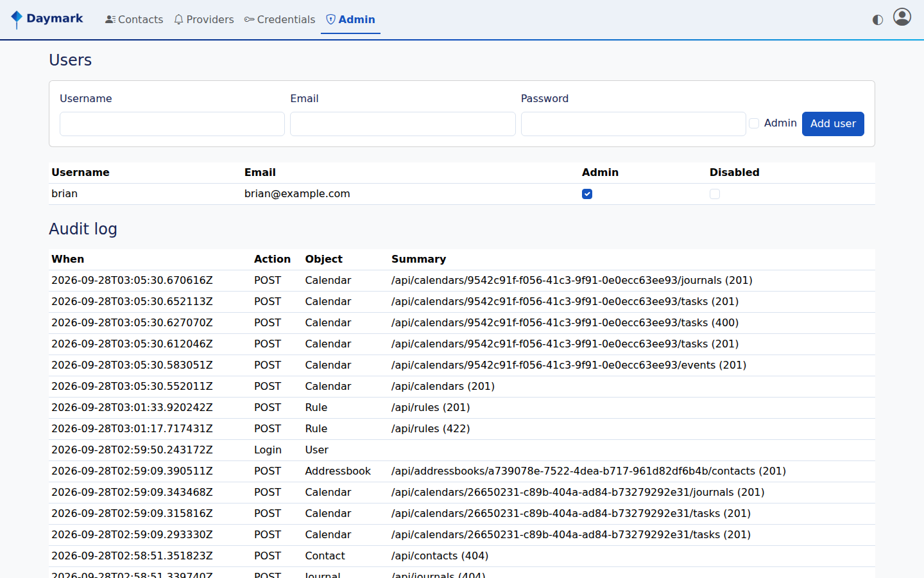Enable the Admin checkbox for new user
This screenshot has width=924, height=578.
click(x=754, y=123)
